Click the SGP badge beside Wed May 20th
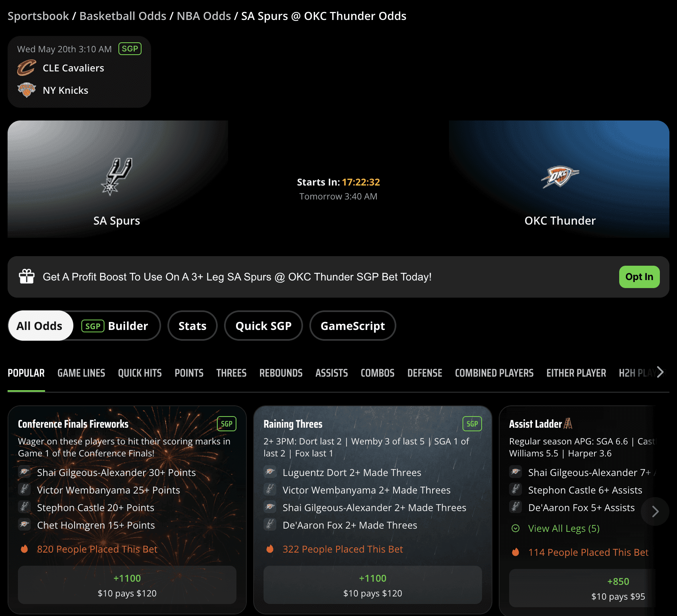Image resolution: width=677 pixels, height=616 pixels. click(130, 49)
